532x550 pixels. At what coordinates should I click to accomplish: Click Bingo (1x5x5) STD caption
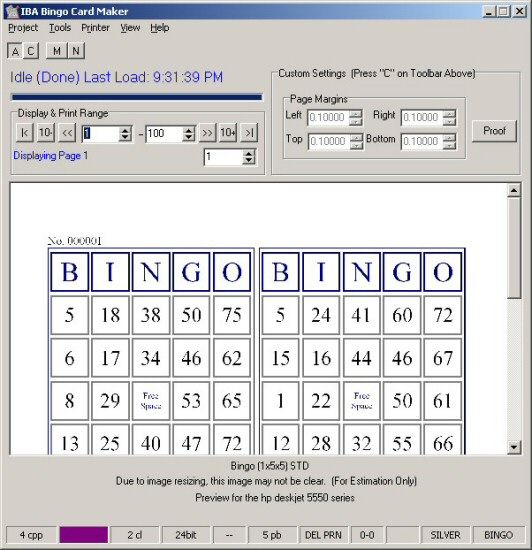tap(270, 466)
